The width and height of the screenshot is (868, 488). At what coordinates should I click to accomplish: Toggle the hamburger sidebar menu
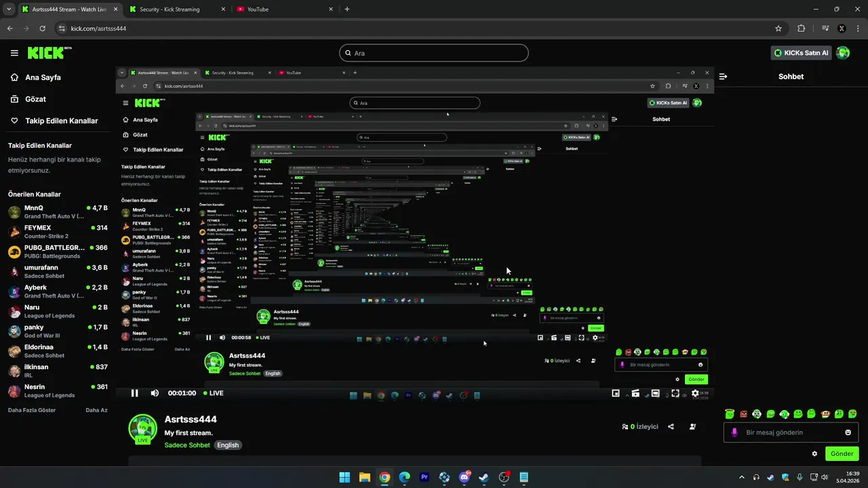14,53
